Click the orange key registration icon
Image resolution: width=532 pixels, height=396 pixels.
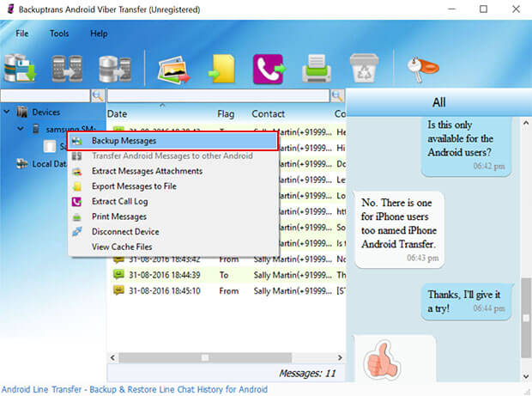tap(422, 69)
